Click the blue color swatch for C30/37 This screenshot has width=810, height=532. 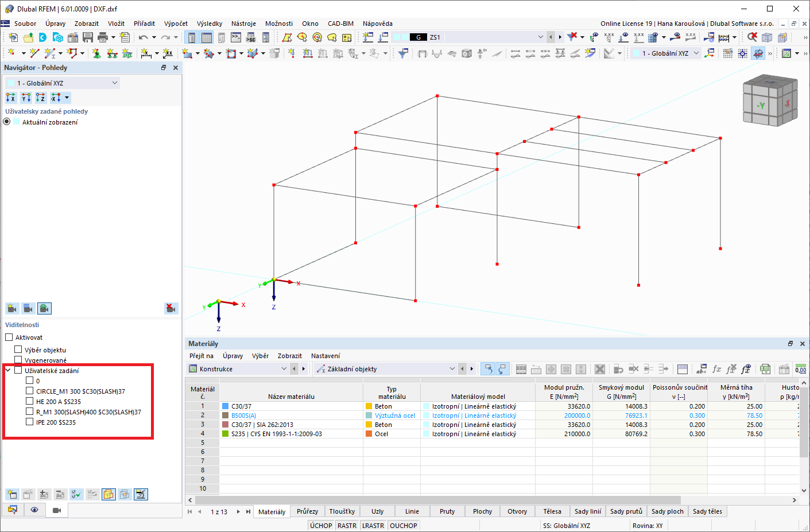[x=226, y=406]
